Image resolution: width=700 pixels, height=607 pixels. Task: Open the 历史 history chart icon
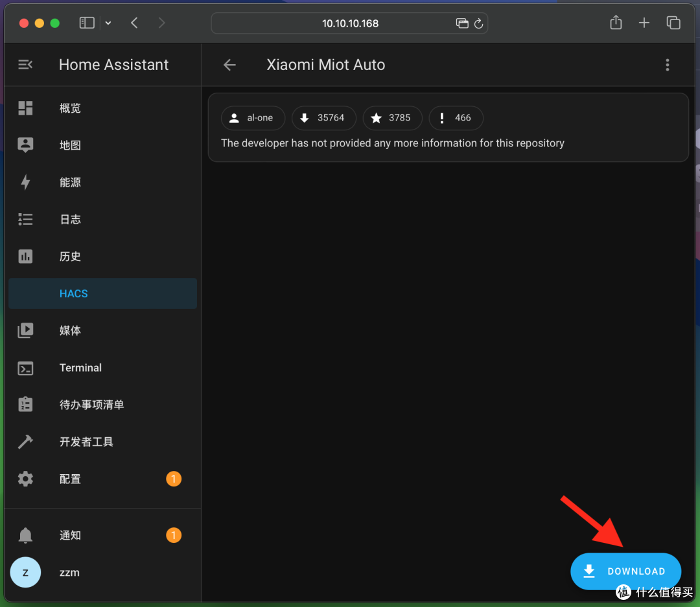25,256
